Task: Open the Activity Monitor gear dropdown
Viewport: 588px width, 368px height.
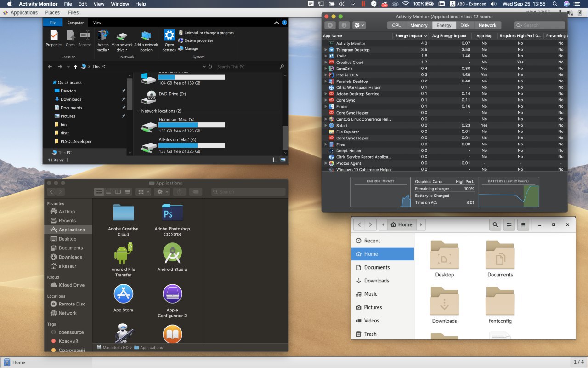Action: pyautogui.click(x=359, y=25)
